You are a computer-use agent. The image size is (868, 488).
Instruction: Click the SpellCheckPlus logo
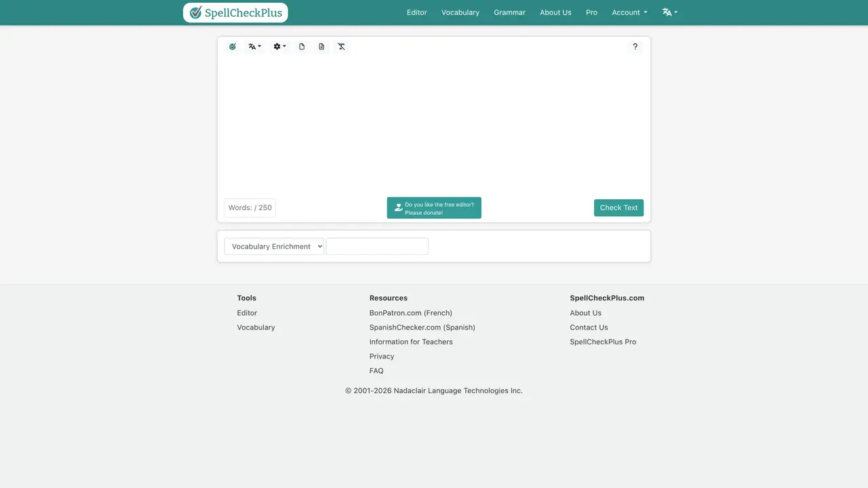click(235, 12)
